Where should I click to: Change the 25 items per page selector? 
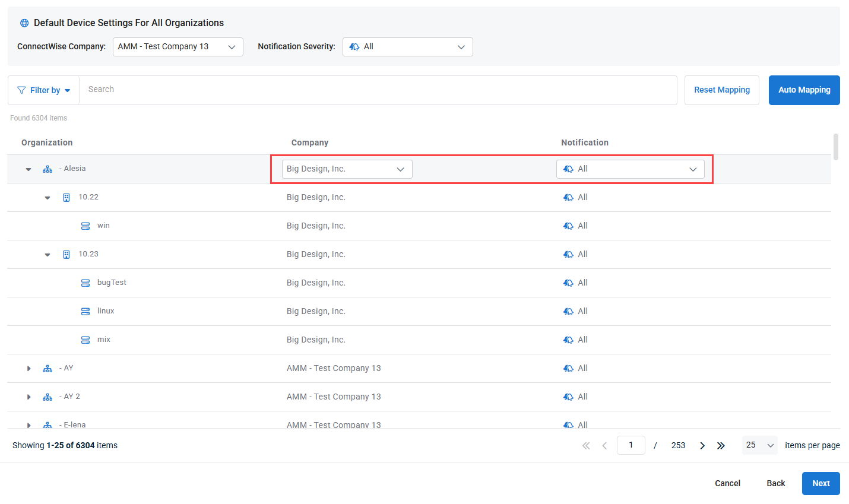(759, 445)
